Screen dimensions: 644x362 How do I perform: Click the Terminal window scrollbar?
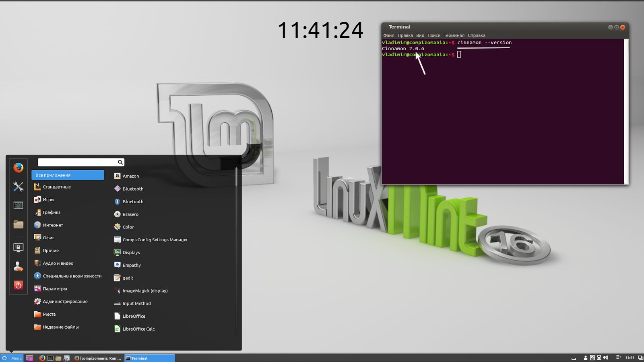(x=626, y=111)
